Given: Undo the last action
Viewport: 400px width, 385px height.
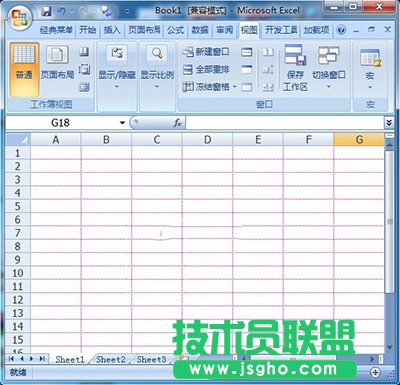Looking at the screenshot, I should 62,12.
